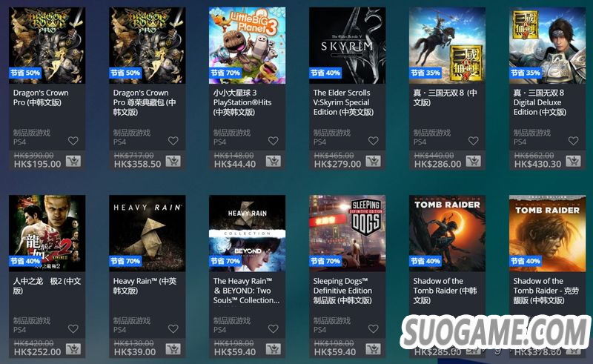This screenshot has width=593, height=364.
Task: Click the Shadow of the Tomb Raider cover
Action: pos(448,233)
